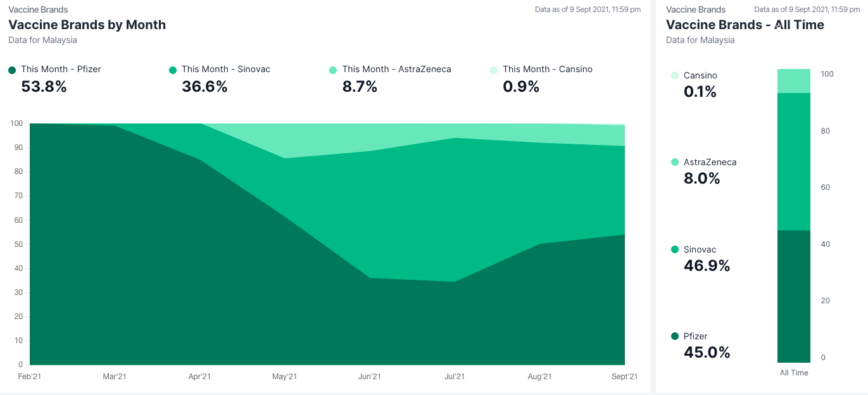Click the 45.0% value under Pfizer
This screenshot has width=868, height=395.
707,353
